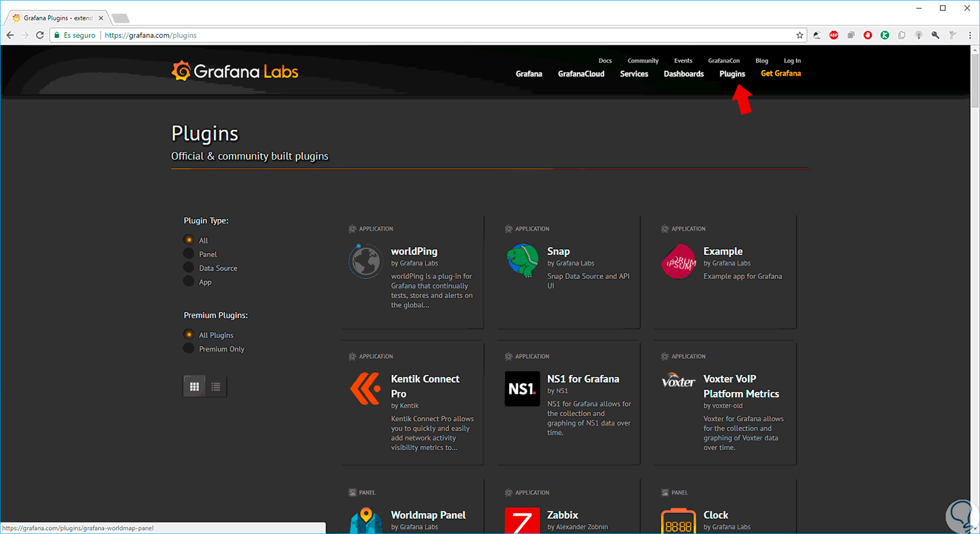Viewport: 980px width, 534px height.
Task: Click the Get Grafana link
Action: coord(781,73)
